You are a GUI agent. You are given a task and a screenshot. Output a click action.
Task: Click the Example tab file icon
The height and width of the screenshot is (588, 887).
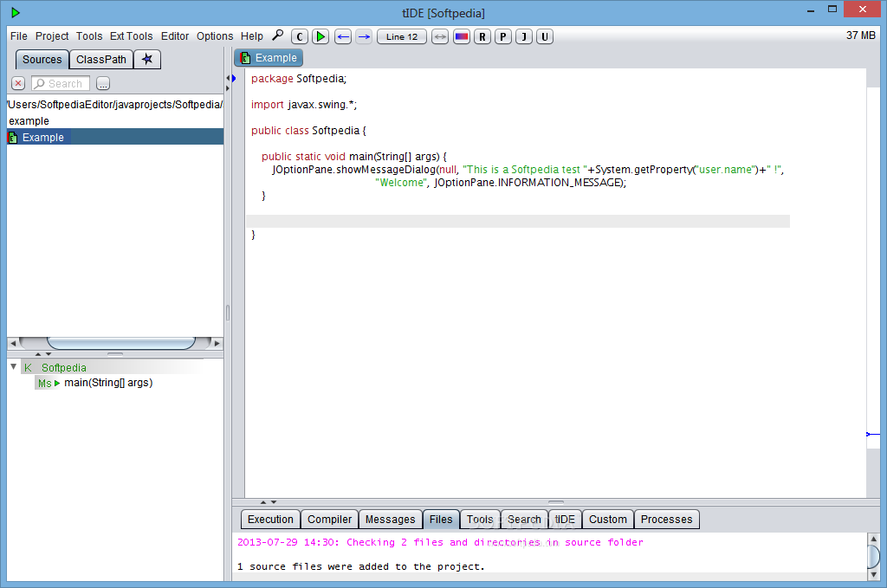point(245,58)
